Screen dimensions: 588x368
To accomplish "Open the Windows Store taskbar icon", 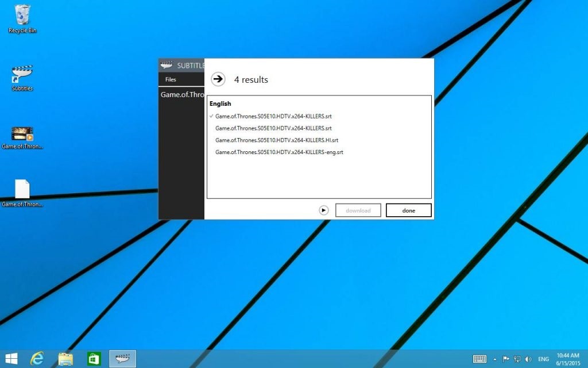I will click(x=94, y=359).
